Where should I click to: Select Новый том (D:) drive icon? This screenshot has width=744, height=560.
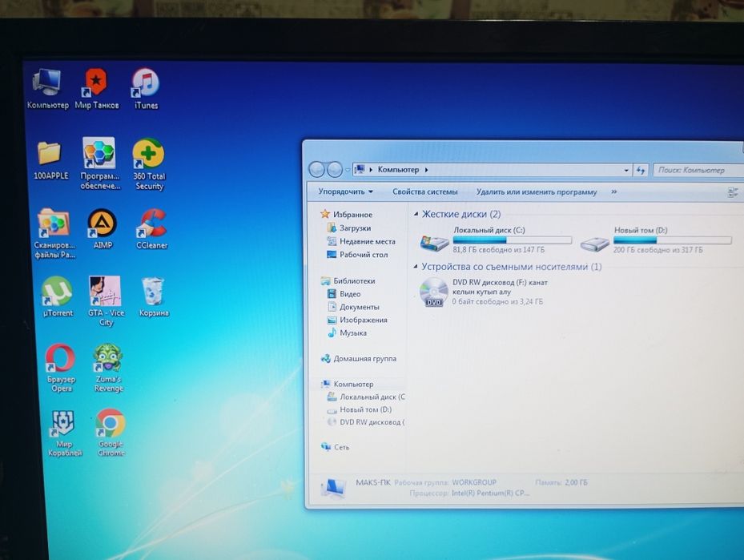(594, 244)
